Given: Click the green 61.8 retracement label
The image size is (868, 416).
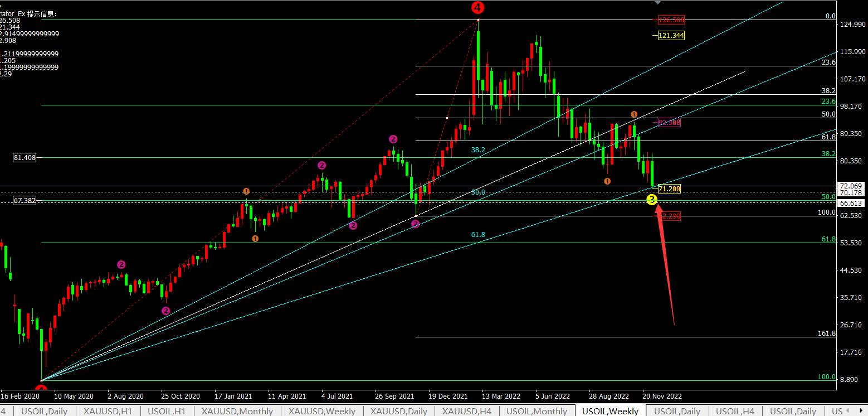Looking at the screenshot, I should pos(828,239).
